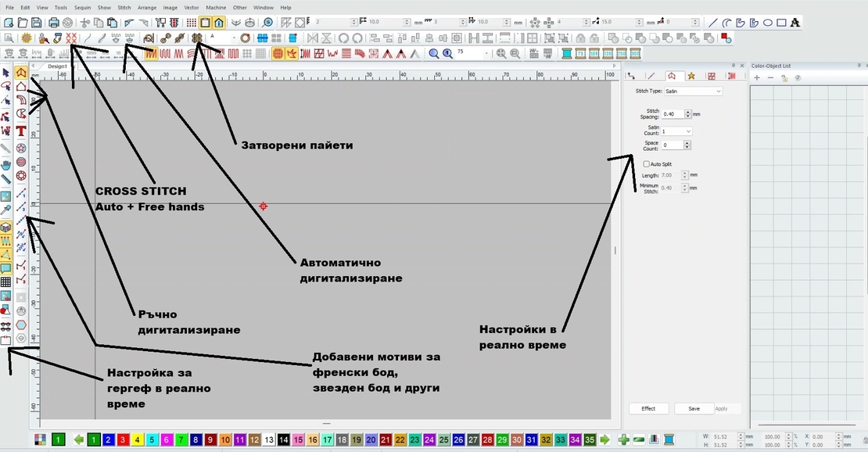Screen dimensions: 868x452
Task: Expand the Satin Count dropdown
Action: [x=687, y=131]
